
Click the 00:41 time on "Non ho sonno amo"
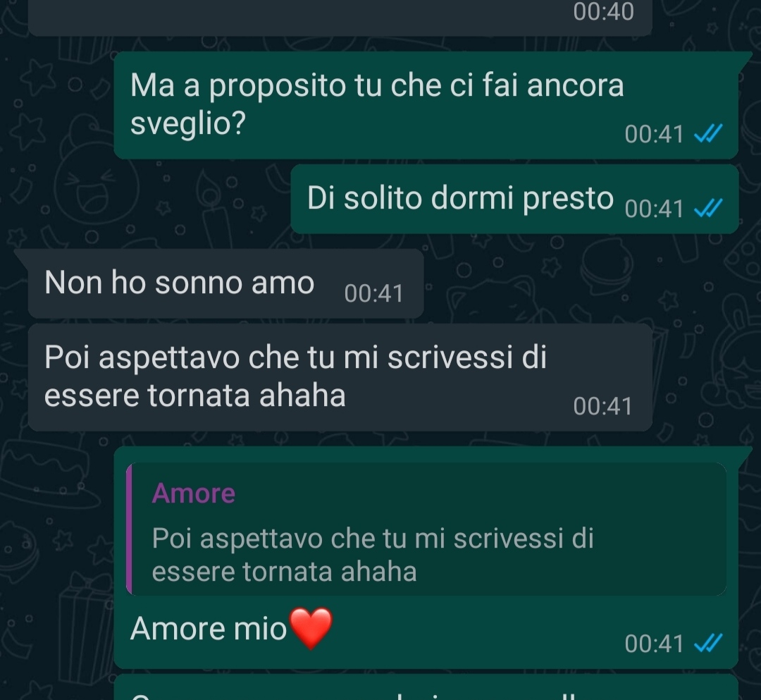[x=373, y=293]
